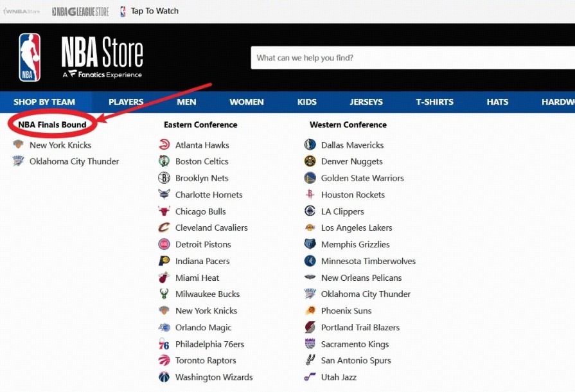Click the Portland Trail Blazers logo icon
Image resolution: width=575 pixels, height=392 pixels.
310,327
